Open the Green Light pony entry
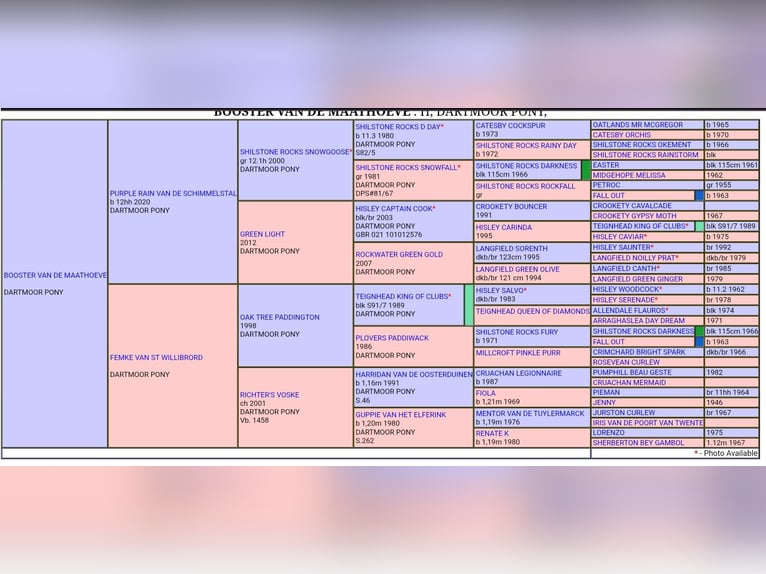Image resolution: width=766 pixels, height=574 pixels. coord(262,234)
